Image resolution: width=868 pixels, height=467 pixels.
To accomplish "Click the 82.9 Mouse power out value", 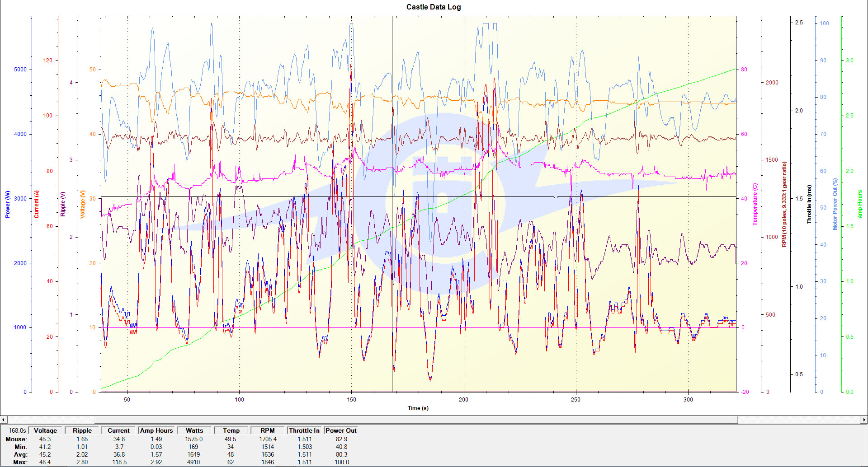I will 341,439.
